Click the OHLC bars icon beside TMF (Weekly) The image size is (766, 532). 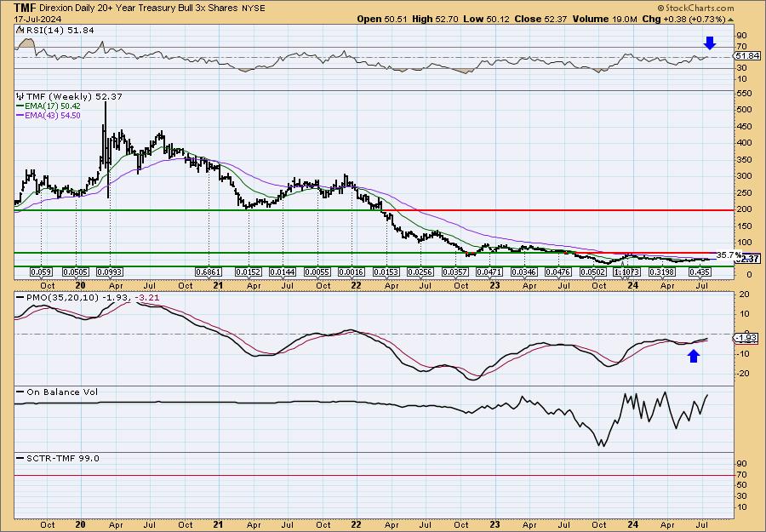click(20, 97)
